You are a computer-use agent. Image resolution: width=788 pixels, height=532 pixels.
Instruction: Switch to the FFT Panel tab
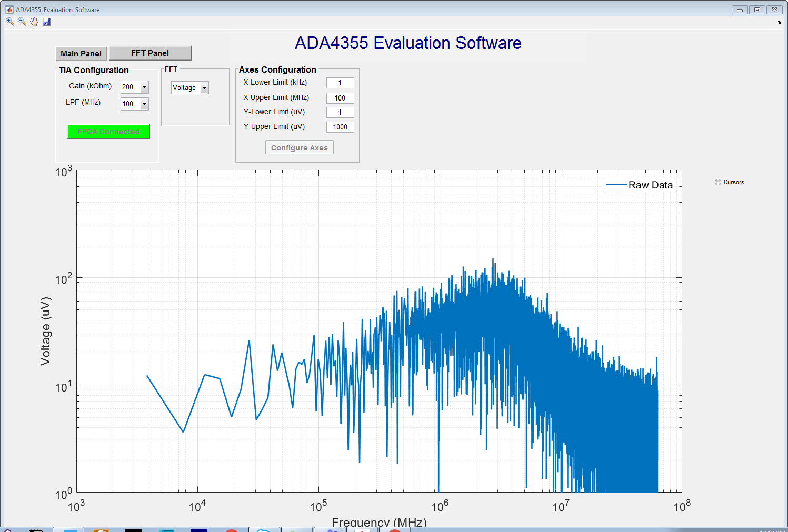(150, 53)
